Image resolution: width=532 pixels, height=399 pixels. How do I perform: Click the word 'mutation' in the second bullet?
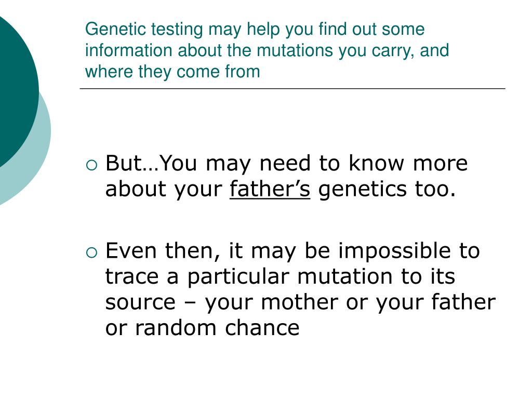coord(345,276)
